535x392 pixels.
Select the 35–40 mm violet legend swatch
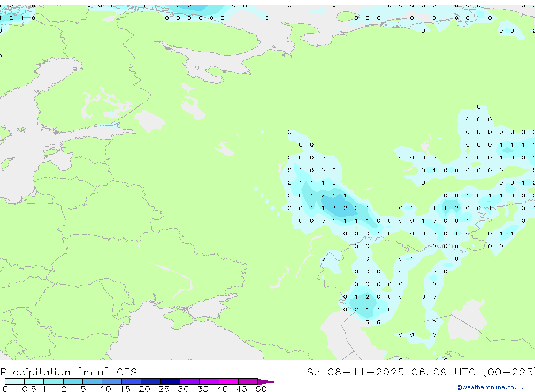pos(209,381)
